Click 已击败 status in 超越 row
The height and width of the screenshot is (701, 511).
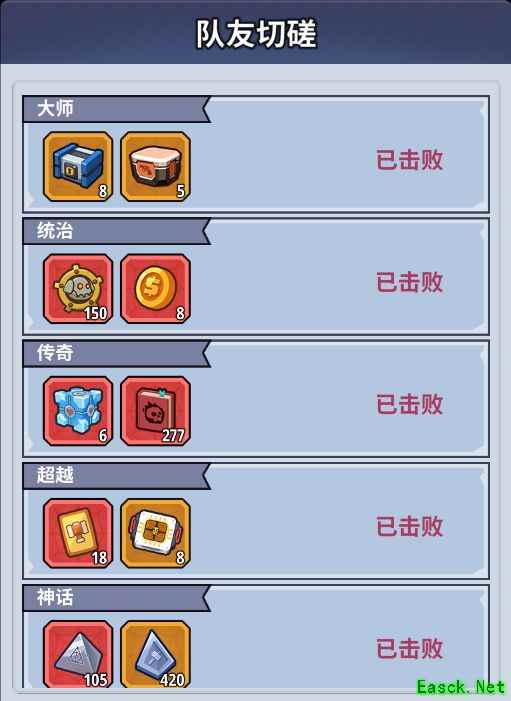[410, 527]
